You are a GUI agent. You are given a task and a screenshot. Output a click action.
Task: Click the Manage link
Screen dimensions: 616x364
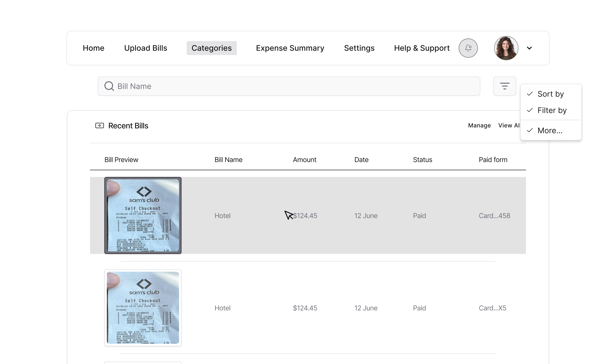[x=479, y=126]
